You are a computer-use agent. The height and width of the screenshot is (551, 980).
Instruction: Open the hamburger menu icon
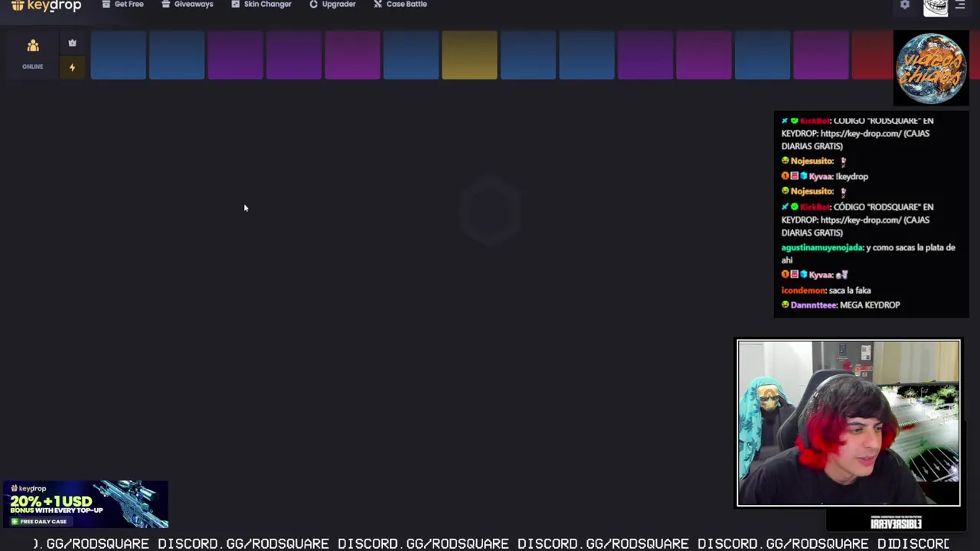pyautogui.click(x=960, y=5)
